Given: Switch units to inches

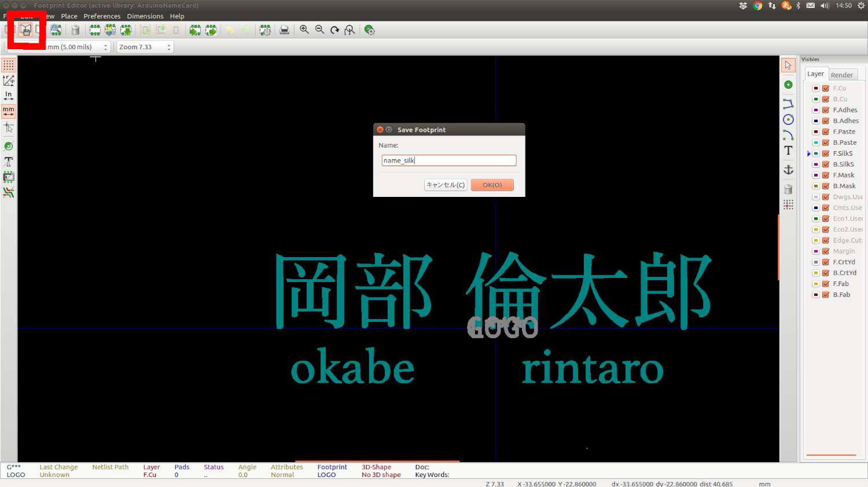Looking at the screenshot, I should point(9,95).
